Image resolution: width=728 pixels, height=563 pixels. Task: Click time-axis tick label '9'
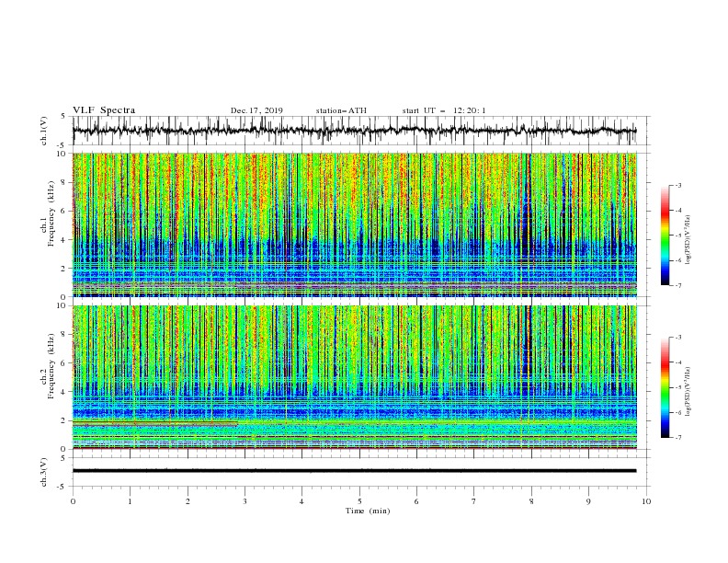pos(588,501)
